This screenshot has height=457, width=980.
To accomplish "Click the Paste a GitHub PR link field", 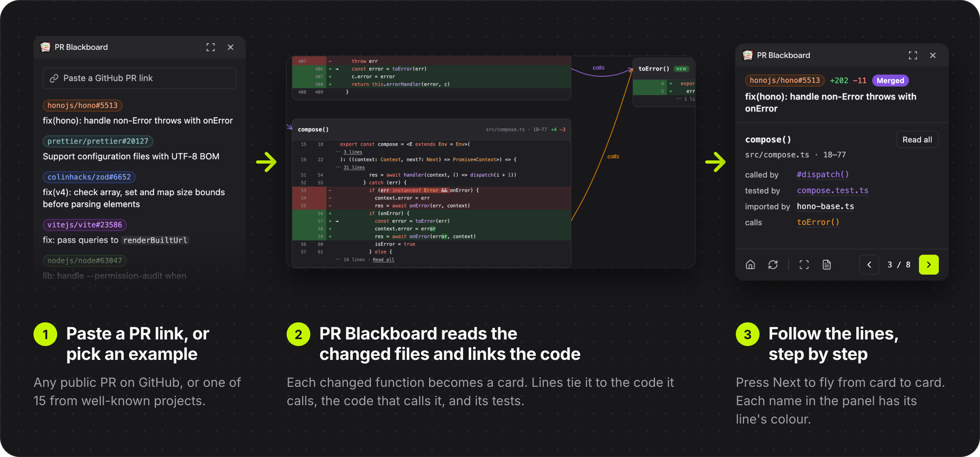I will point(140,78).
